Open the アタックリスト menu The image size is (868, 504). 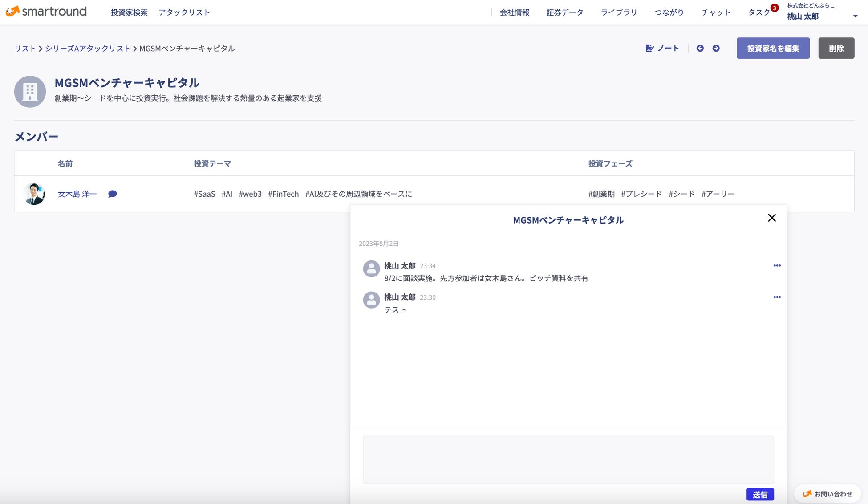(184, 12)
